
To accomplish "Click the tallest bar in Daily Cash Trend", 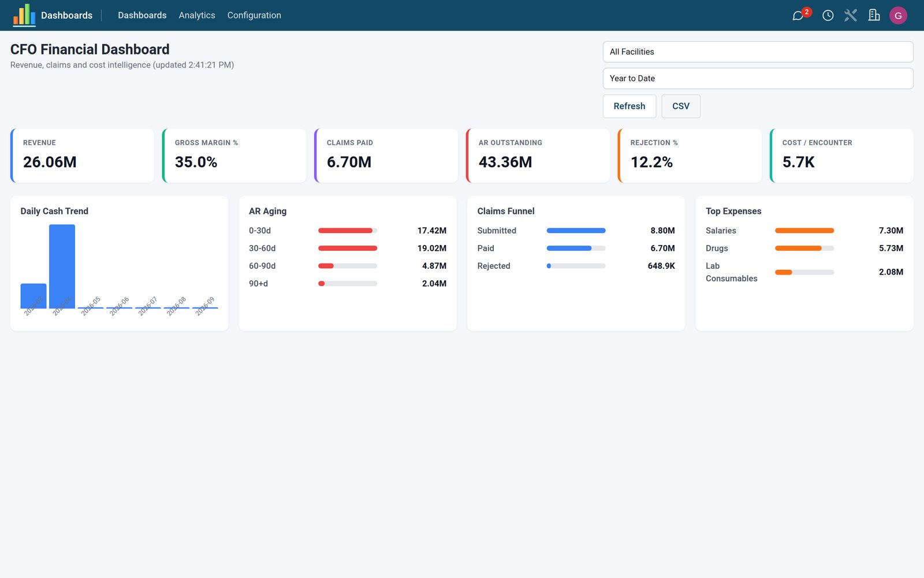I will pyautogui.click(x=62, y=266).
